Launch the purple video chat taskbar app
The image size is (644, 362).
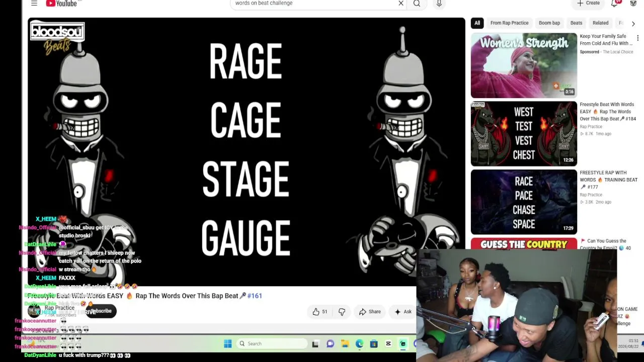tap(330, 344)
